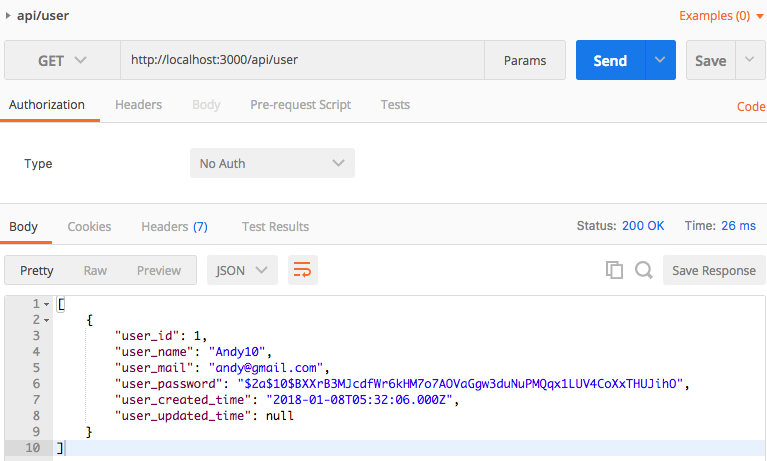Viewport: 767px width, 461px height.
Task: Open the Send button dropdown arrow
Action: click(660, 60)
